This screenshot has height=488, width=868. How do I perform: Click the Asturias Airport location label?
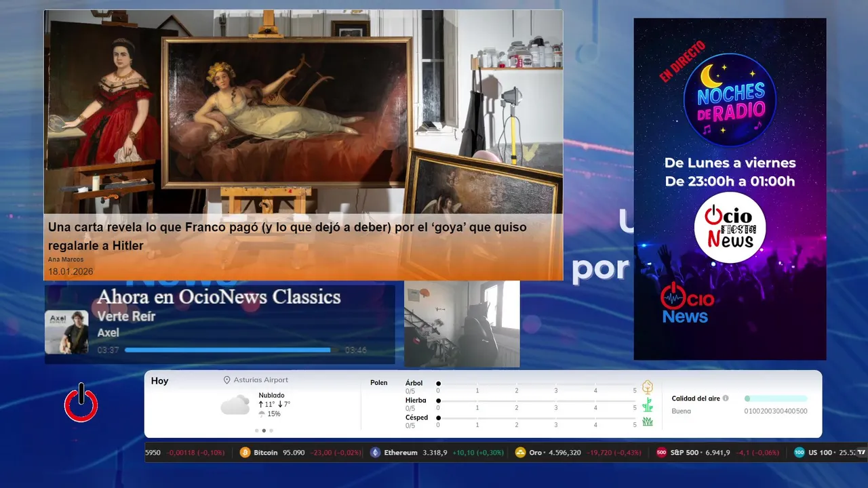(261, 380)
